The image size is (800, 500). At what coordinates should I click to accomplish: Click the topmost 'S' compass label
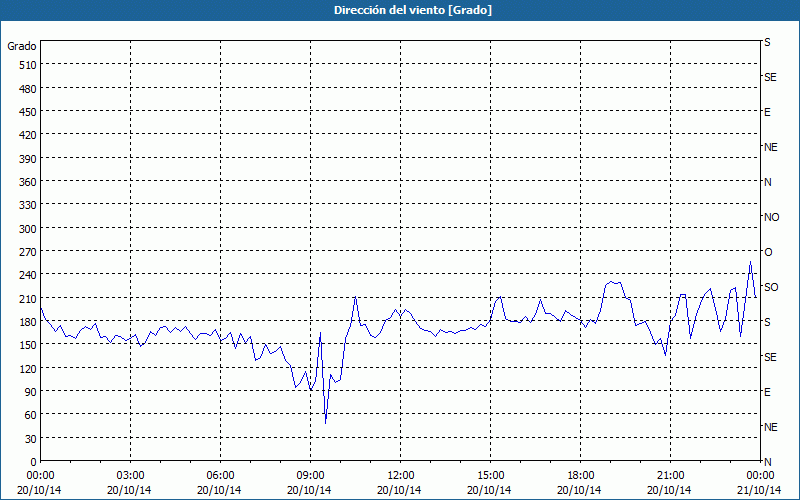pyautogui.click(x=767, y=42)
